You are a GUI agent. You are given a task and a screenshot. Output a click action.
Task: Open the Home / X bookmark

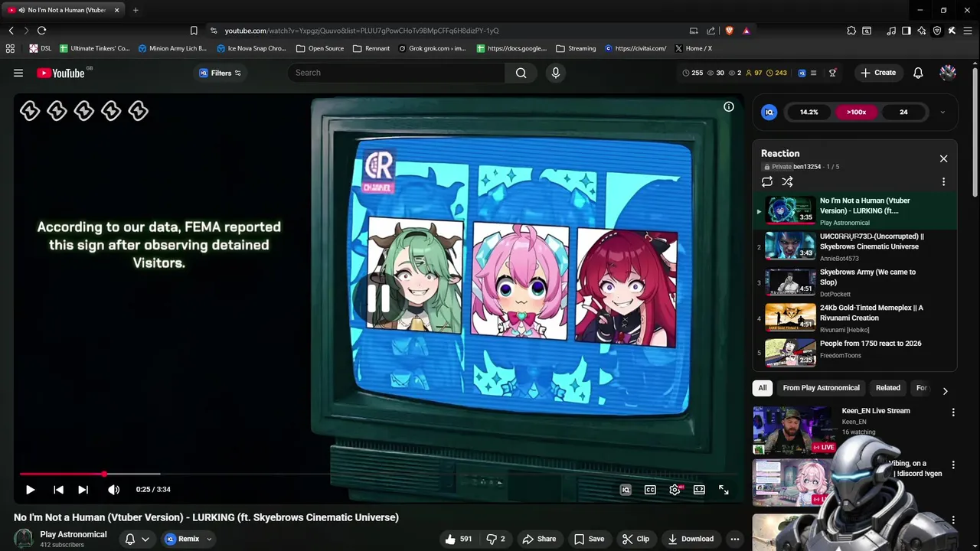(x=693, y=48)
